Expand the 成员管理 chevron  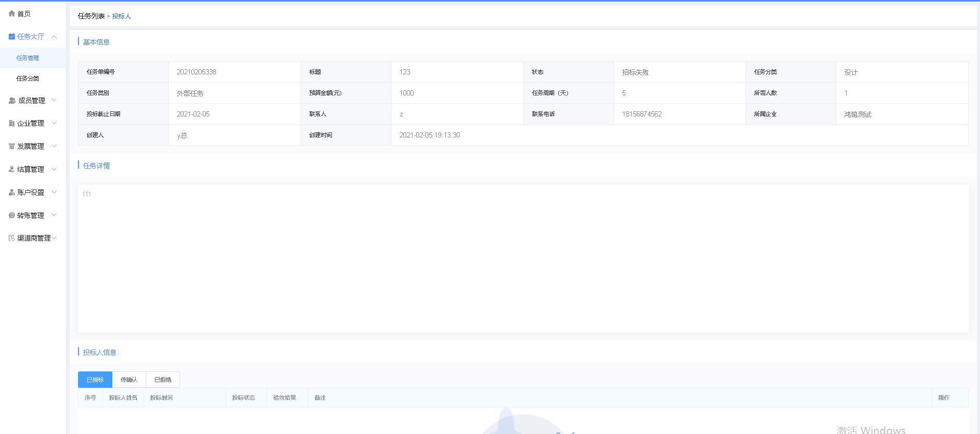pos(54,100)
